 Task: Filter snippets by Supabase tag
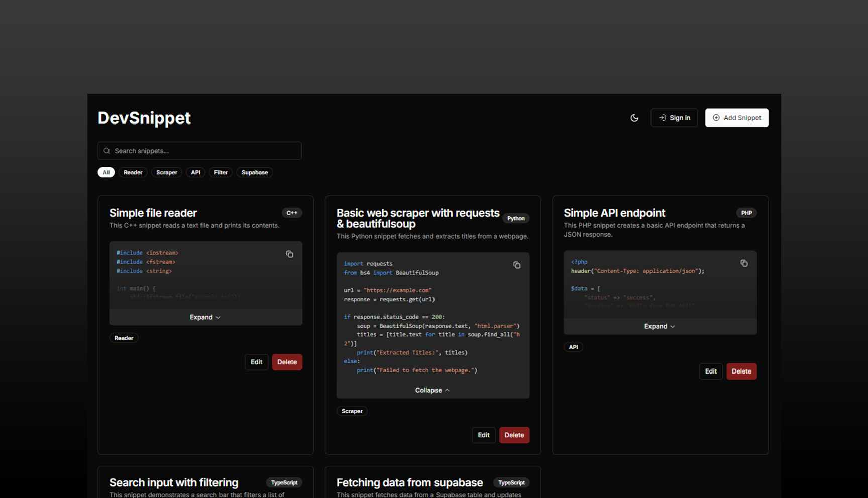(x=255, y=172)
